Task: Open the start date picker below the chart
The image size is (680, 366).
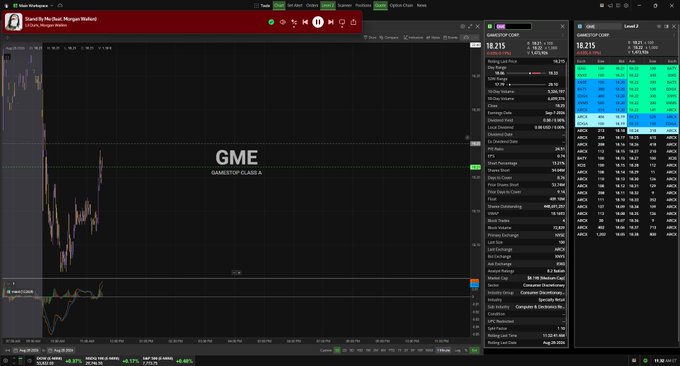Action: (x=26, y=350)
